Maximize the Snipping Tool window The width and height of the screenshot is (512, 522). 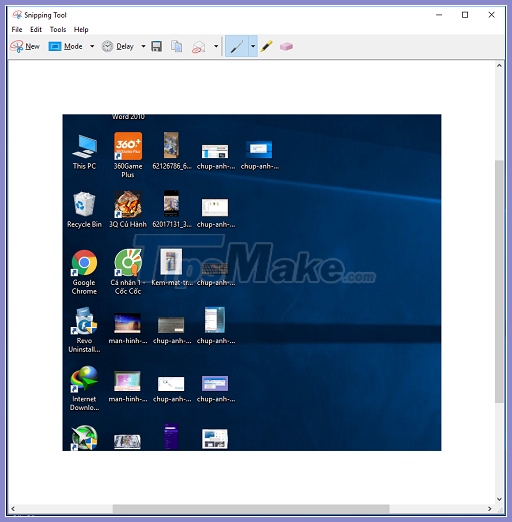[x=465, y=15]
